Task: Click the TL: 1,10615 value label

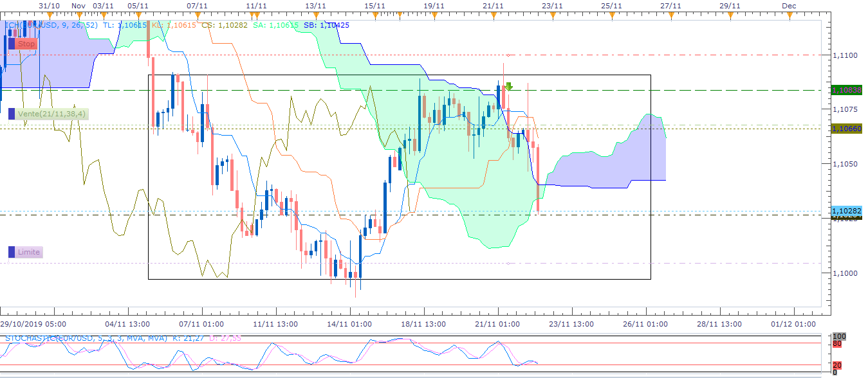Action: coord(124,24)
